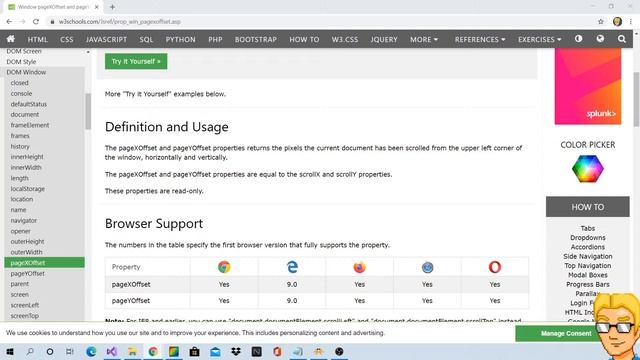Close the pageXOffset browser tab
This screenshot has width=640, height=360.
pyautogui.click(x=97, y=7)
